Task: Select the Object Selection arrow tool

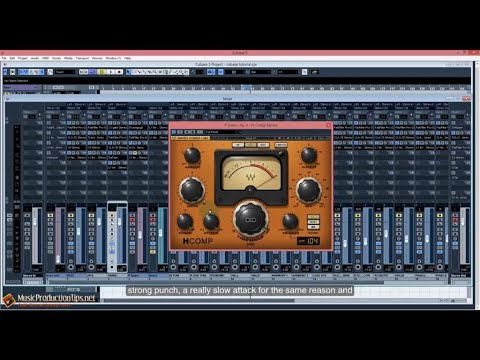Action: coord(128,72)
